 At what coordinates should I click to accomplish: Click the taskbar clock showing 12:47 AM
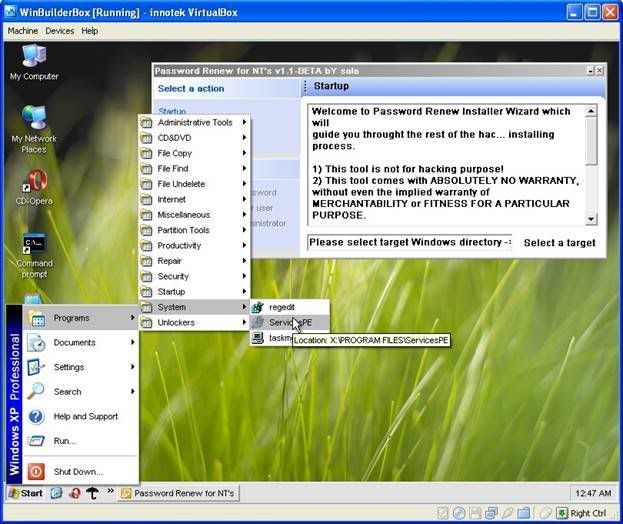593,493
